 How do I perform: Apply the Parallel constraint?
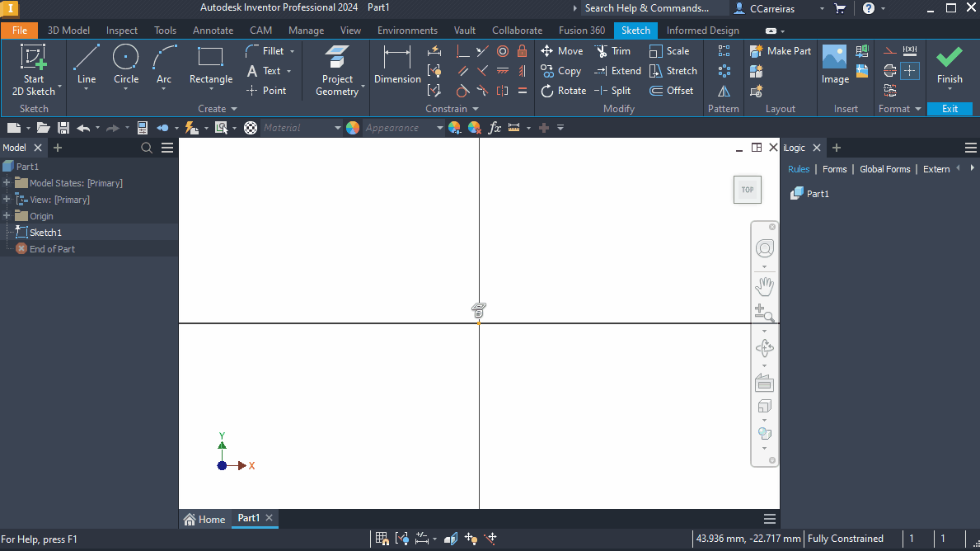tap(462, 71)
